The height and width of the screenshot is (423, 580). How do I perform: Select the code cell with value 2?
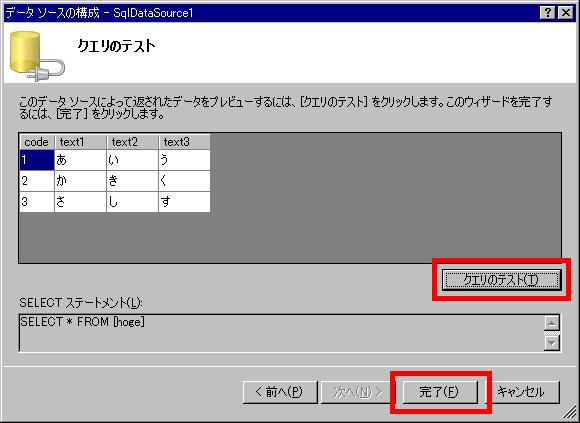pyautogui.click(x=37, y=181)
